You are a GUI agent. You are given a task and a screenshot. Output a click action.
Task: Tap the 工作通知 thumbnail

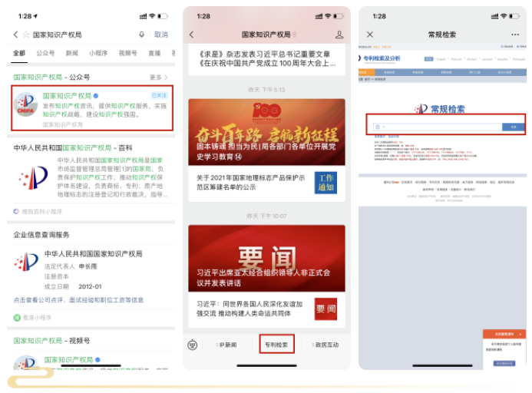click(325, 183)
